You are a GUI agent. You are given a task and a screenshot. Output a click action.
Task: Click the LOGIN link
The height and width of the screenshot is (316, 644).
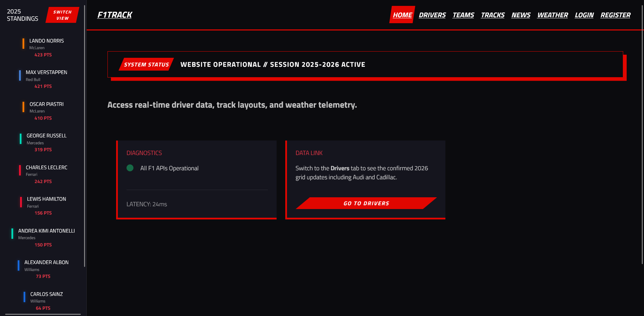[584, 15]
